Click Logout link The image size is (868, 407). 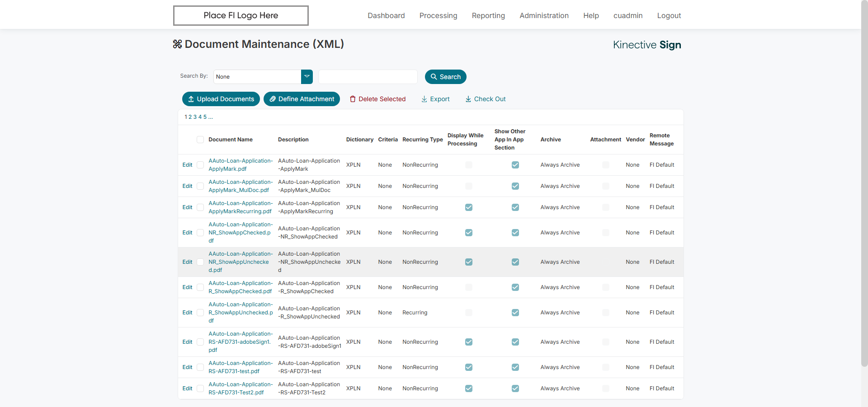pyautogui.click(x=669, y=15)
